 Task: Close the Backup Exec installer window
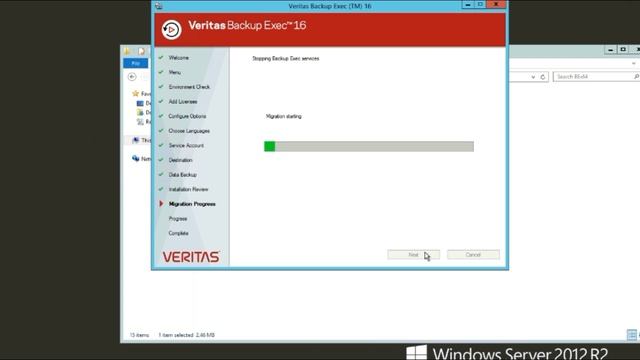(x=496, y=5)
